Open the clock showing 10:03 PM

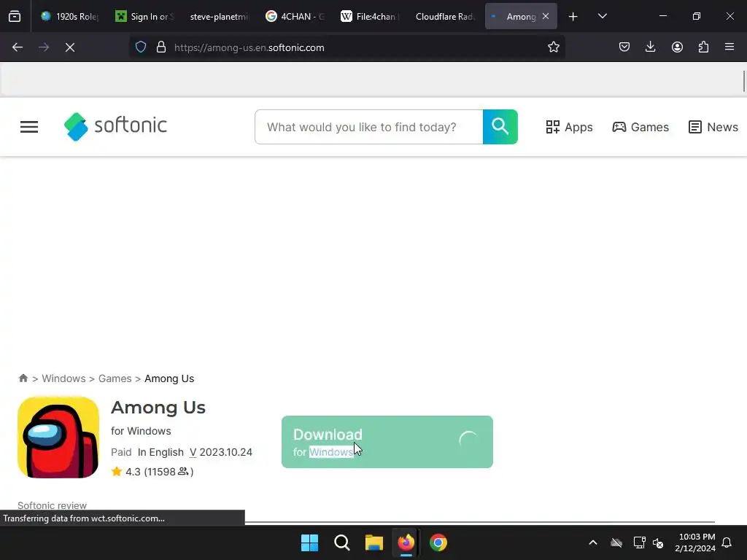695,542
